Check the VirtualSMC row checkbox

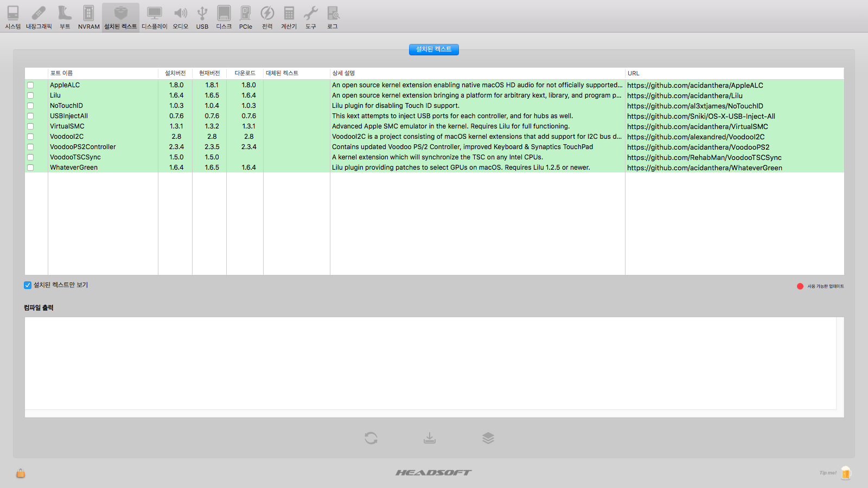(x=30, y=126)
